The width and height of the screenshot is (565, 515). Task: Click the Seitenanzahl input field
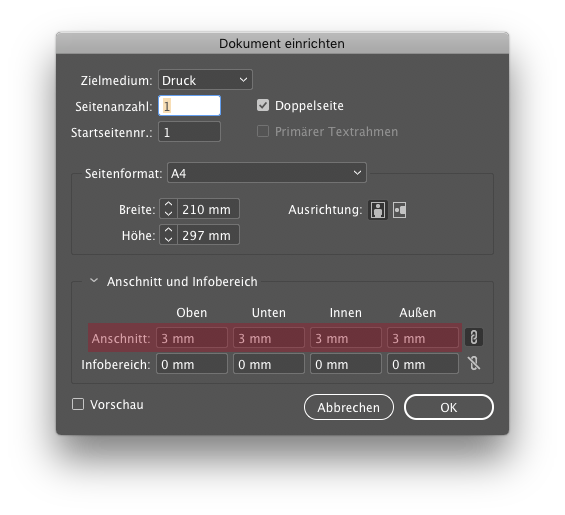190,106
